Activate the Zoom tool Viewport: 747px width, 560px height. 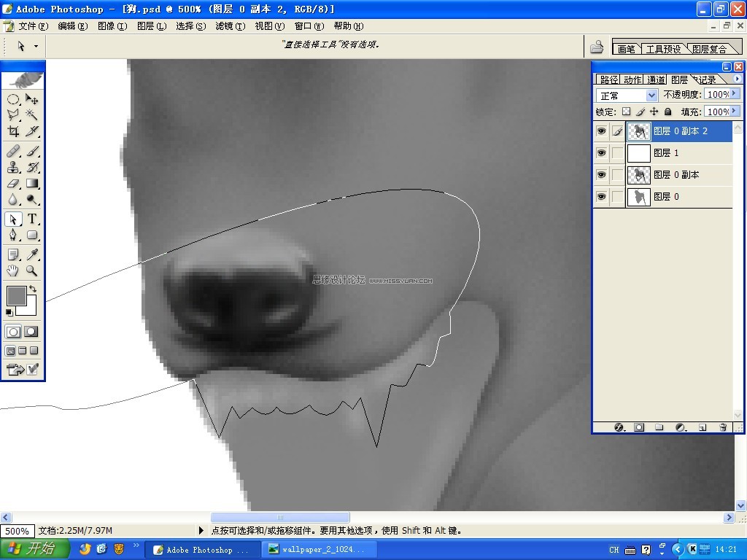32,271
